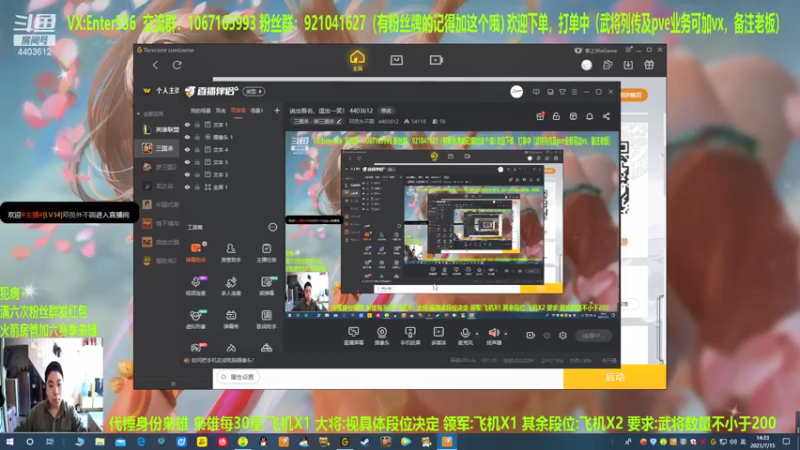
Task: Click the WeGame refresh icon
Action: tap(177, 65)
